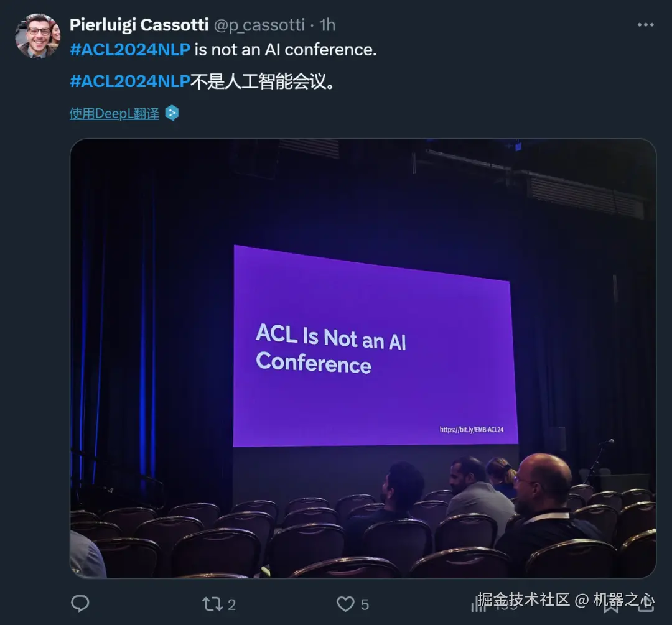672x625 pixels.
Task: Click the like count of 5
Action: (x=365, y=604)
